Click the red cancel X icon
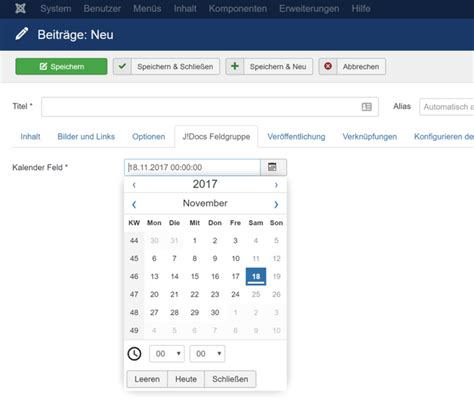This screenshot has height=406, width=474. point(328,66)
